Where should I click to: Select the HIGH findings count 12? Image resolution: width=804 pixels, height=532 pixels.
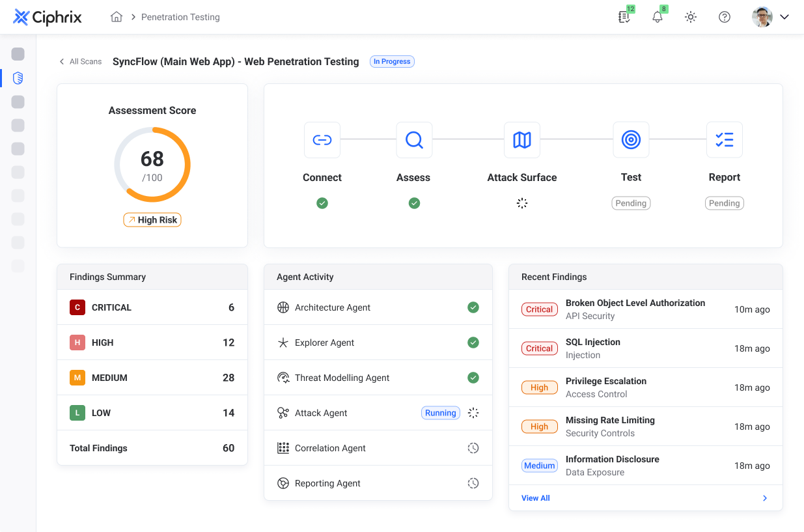[229, 343]
